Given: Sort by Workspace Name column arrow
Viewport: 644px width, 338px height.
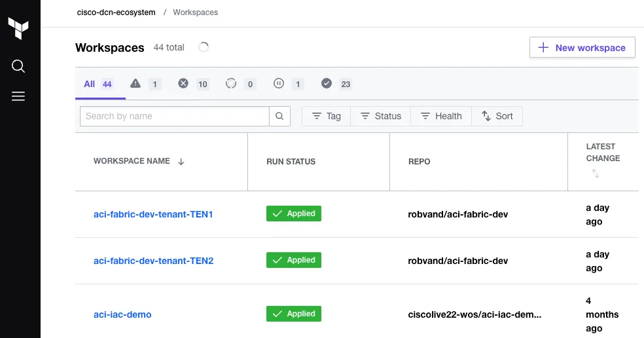Looking at the screenshot, I should point(181,162).
